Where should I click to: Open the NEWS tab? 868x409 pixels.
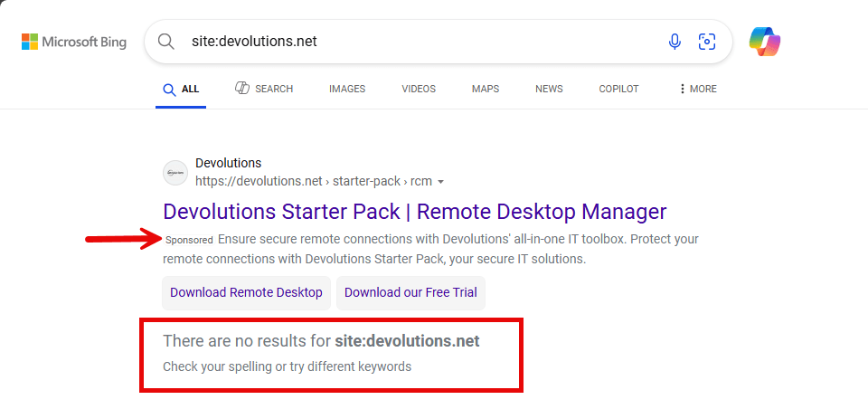click(x=549, y=89)
